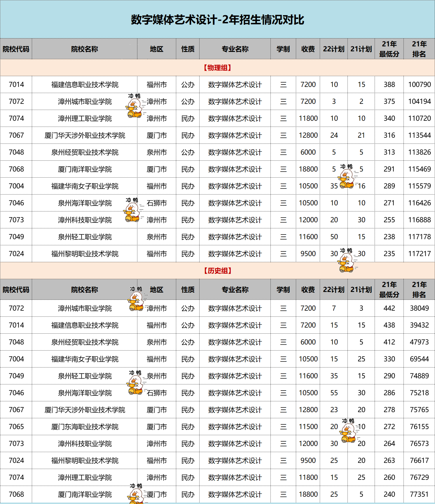Click minimum score 340
Image resolution: width=435 pixels, height=504 pixels.
(x=389, y=118)
